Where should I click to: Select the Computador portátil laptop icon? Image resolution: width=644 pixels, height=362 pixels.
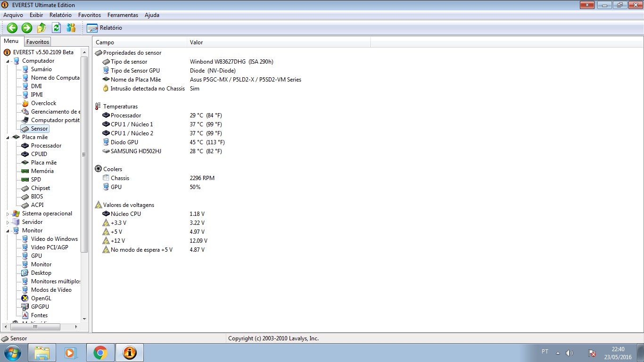[x=25, y=120]
